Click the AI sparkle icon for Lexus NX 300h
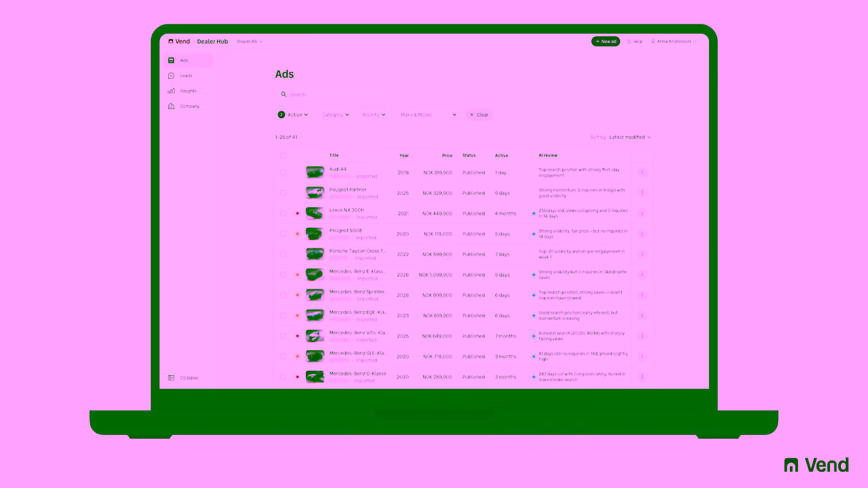 [x=534, y=214]
